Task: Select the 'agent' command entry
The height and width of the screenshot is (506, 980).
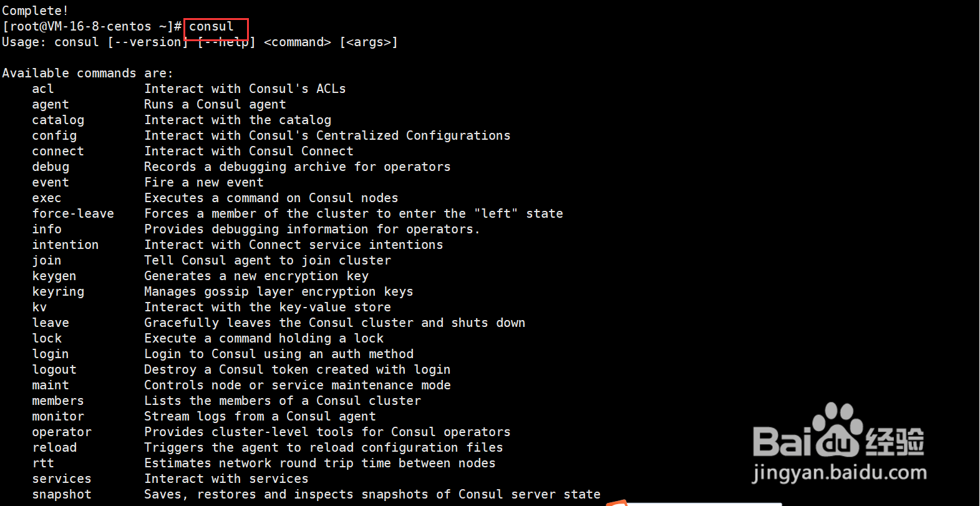Action: 51,104
